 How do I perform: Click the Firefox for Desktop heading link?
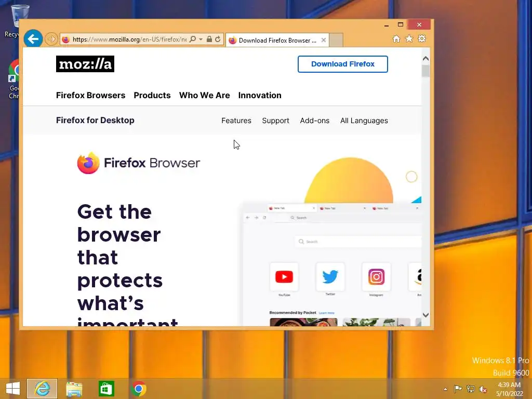[x=96, y=121]
